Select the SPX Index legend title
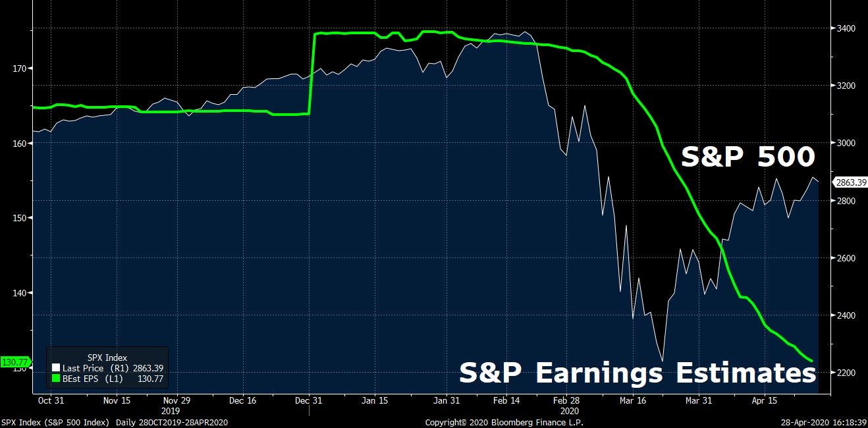 [x=106, y=358]
